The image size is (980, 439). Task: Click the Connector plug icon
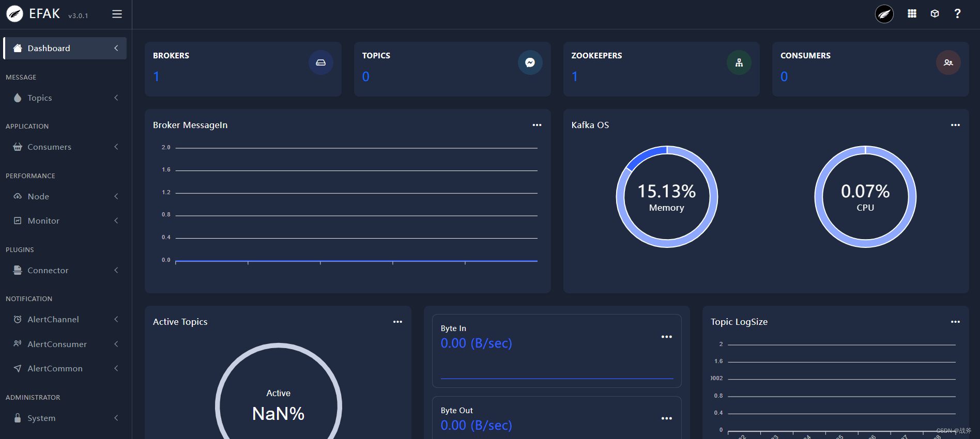tap(18, 270)
